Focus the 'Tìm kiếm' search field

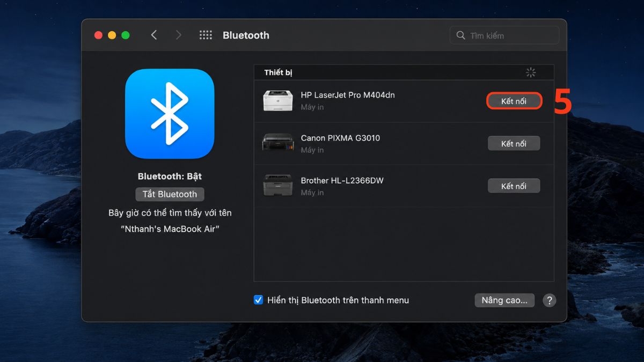click(504, 35)
